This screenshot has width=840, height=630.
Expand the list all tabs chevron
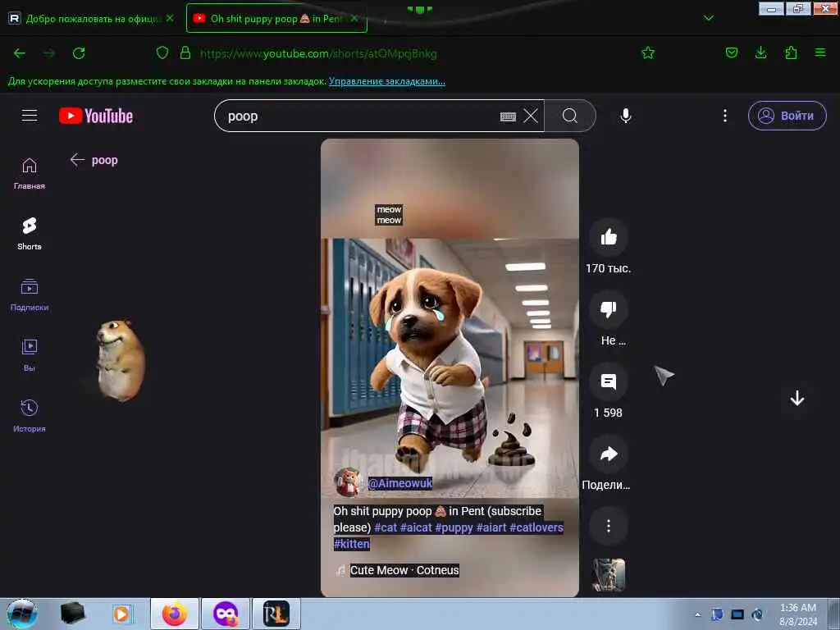click(x=708, y=18)
